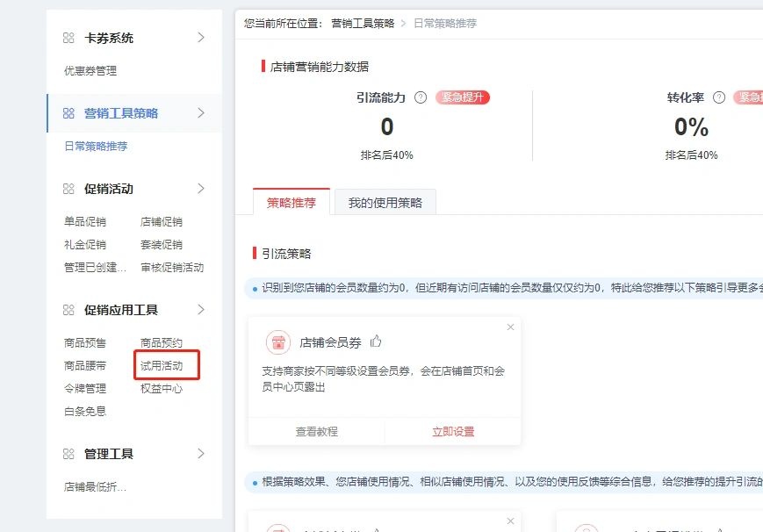Click the 店铺营销能力数据 heading
This screenshot has width=763, height=532.
320,67
